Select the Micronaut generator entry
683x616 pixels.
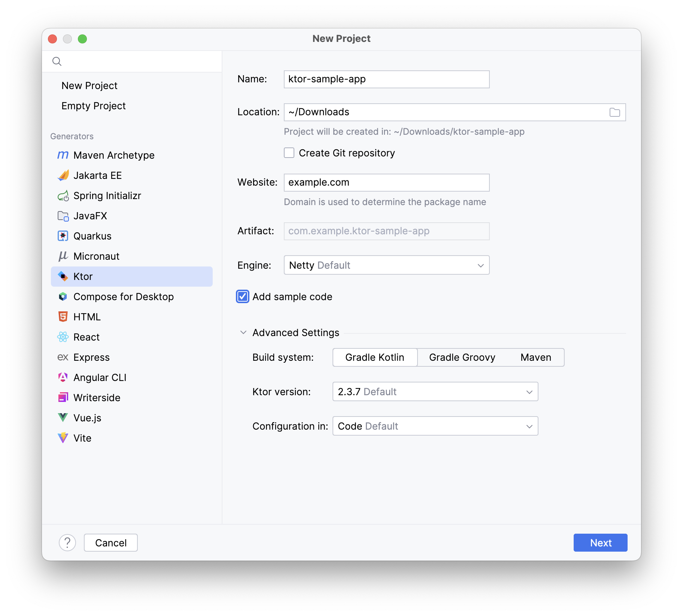tap(96, 256)
